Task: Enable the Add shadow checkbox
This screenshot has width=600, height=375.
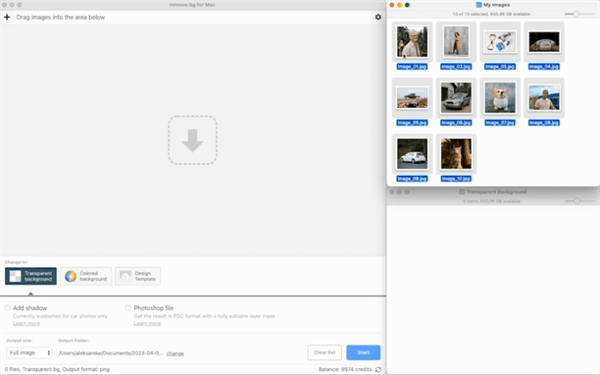Action: point(7,308)
